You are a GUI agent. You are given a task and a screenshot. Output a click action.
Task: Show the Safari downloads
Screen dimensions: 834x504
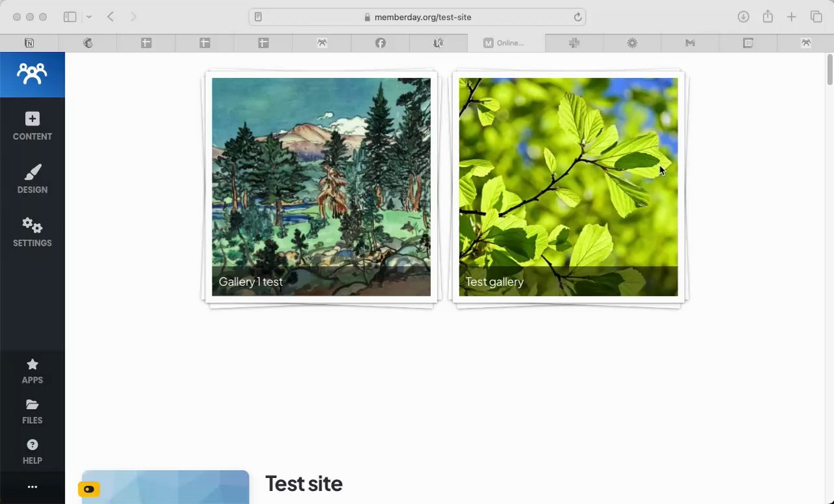coord(743,17)
